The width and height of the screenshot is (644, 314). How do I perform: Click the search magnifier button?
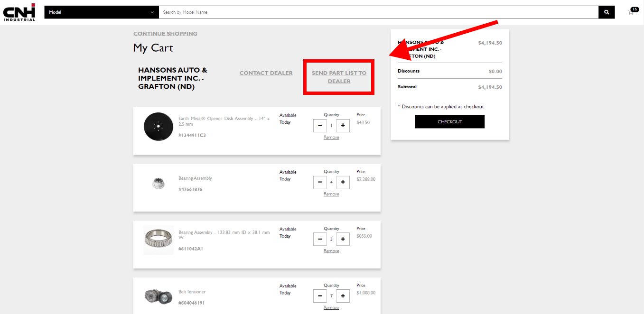click(x=606, y=12)
